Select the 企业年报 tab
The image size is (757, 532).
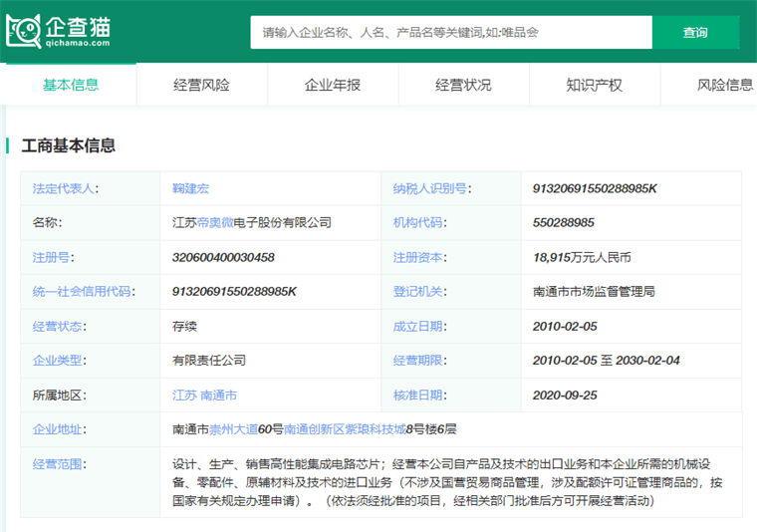(x=332, y=85)
